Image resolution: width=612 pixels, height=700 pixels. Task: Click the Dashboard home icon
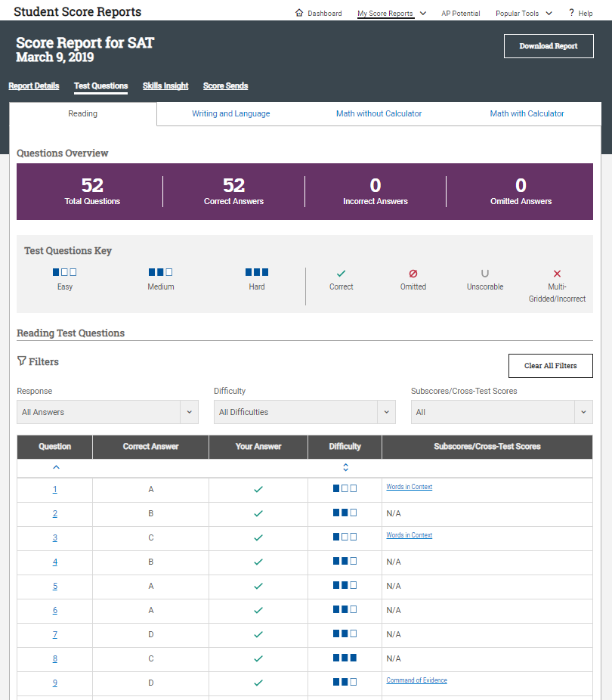[x=299, y=13]
